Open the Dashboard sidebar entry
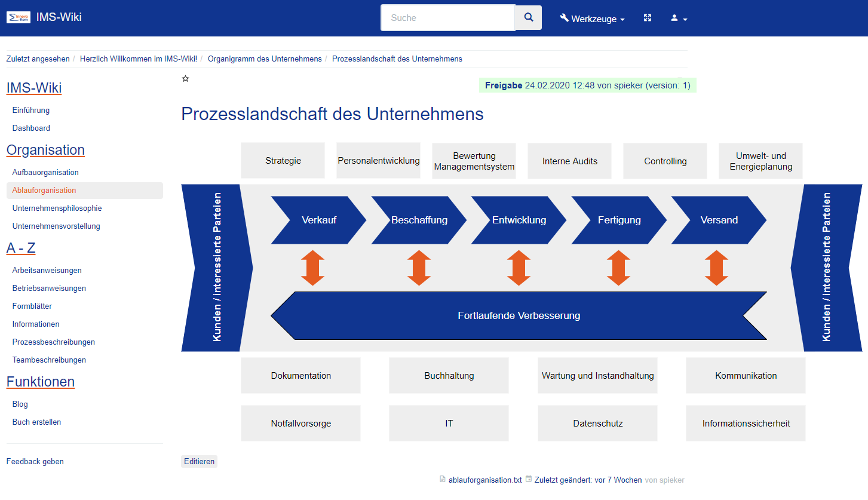This screenshot has width=868, height=500. [31, 128]
